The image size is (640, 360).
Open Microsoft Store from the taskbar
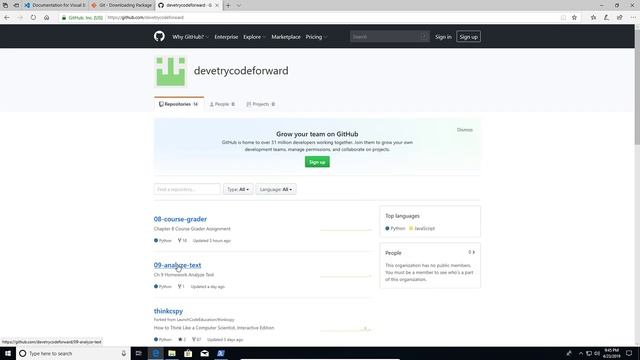188,353
